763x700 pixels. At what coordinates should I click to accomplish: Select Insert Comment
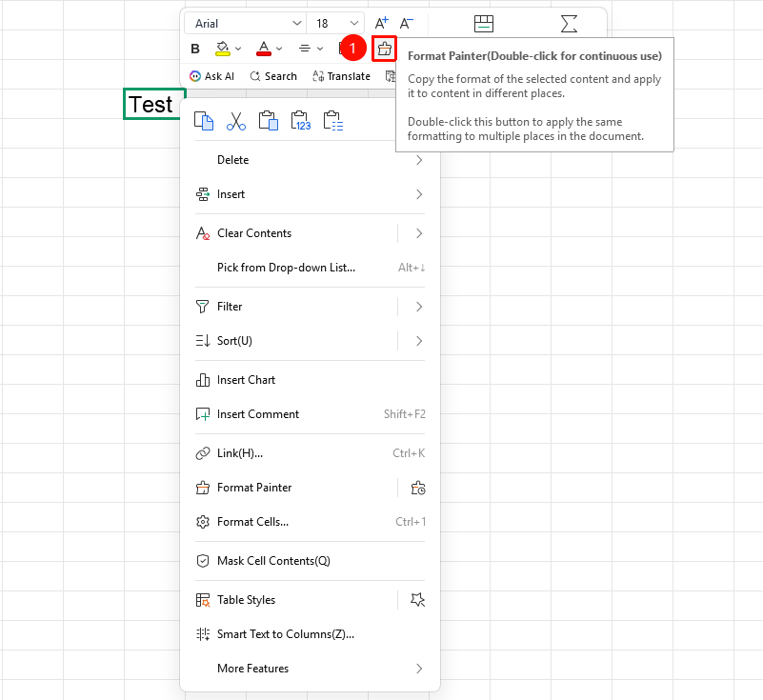coord(310,414)
